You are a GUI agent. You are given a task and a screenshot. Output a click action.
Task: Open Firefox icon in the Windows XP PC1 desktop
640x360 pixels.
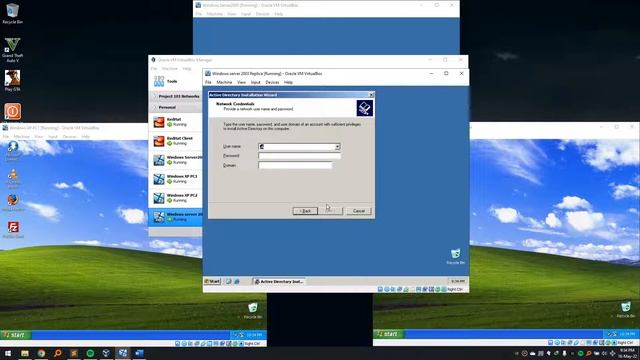13,203
